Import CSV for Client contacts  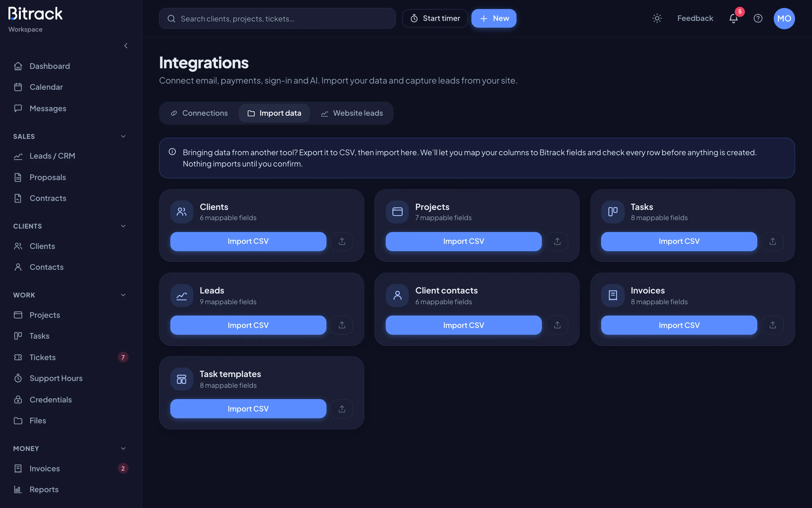[464, 325]
